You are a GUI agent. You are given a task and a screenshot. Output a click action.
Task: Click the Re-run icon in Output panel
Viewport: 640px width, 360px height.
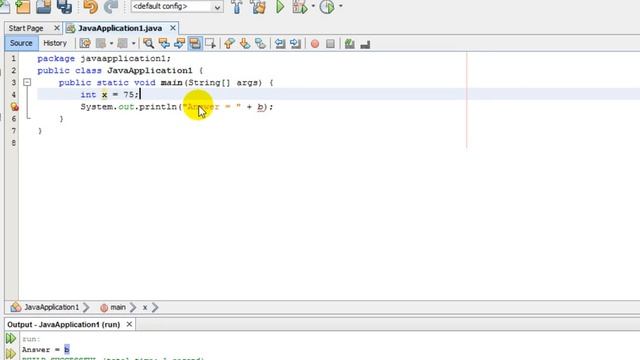click(x=11, y=338)
